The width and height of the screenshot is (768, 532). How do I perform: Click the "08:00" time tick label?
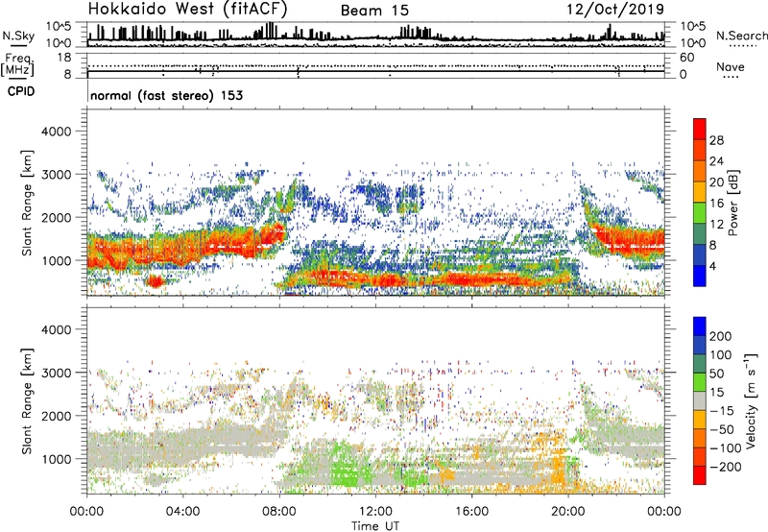pos(279,512)
